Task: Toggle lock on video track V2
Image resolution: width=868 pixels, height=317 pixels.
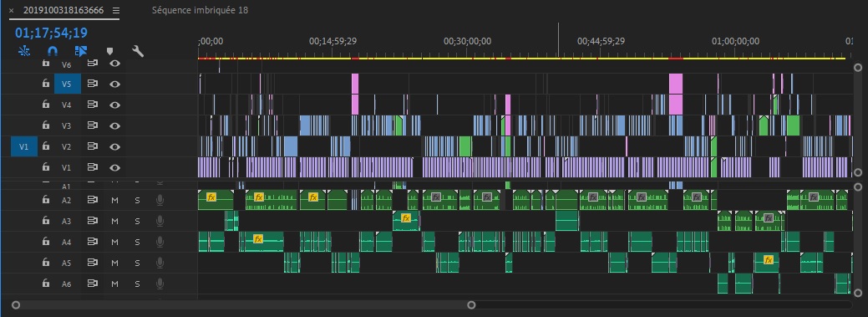Action: [x=46, y=146]
